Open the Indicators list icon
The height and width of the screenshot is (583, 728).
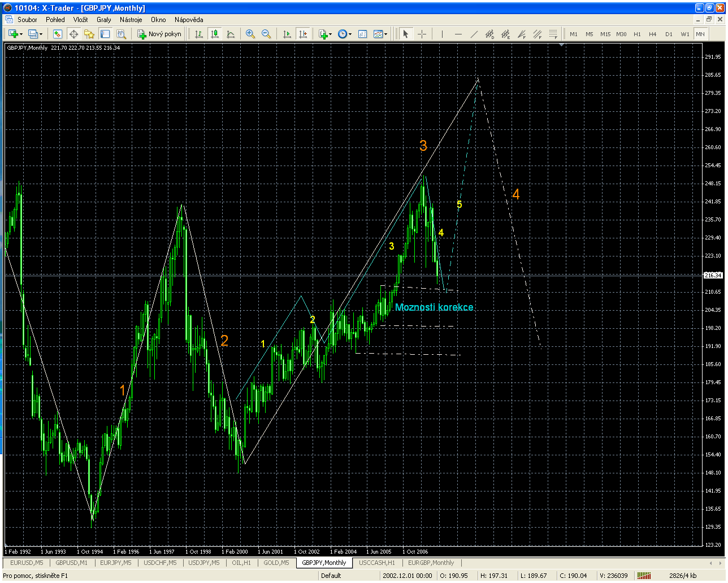323,34
